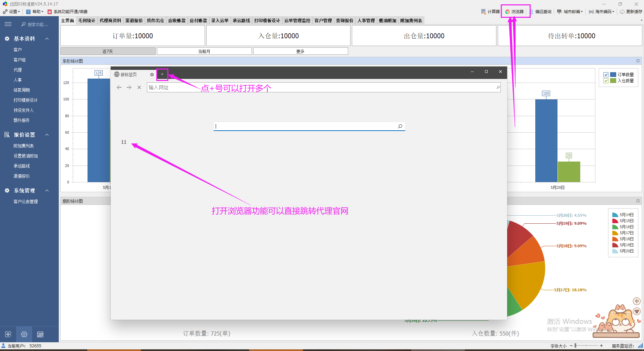Collapse the 报价设置 sidebar section

pyautogui.click(x=47, y=135)
